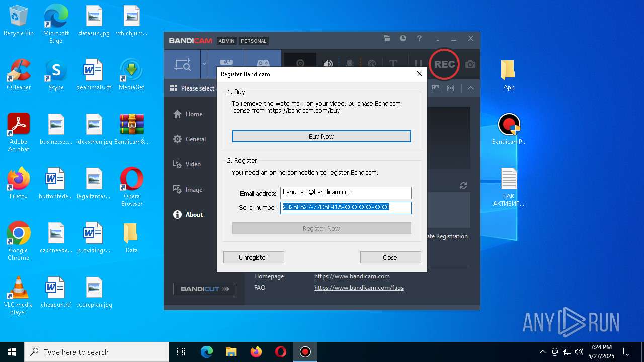Open the КАК АКТИВИР text file
The image size is (644, 362).
coord(509,187)
